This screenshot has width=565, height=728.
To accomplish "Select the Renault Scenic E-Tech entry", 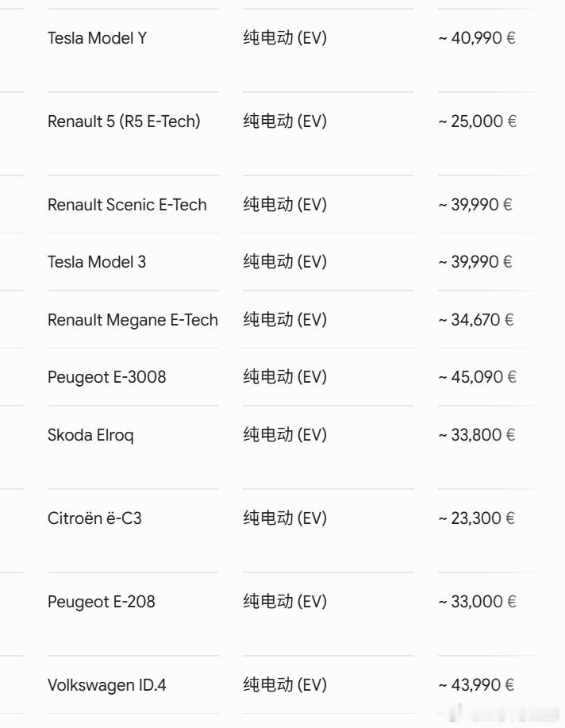I will pyautogui.click(x=127, y=205).
